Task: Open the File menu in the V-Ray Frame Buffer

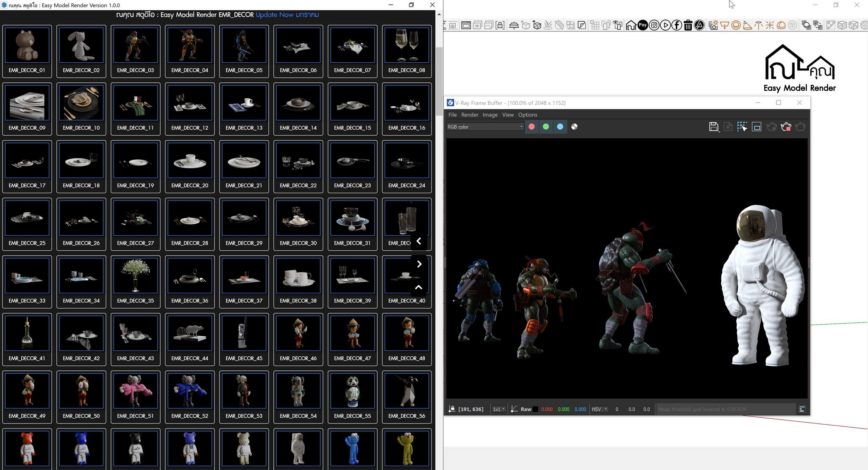Action: pos(452,115)
